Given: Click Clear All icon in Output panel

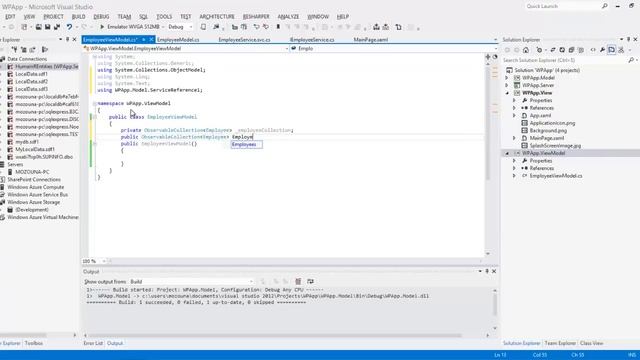Looking at the screenshot, I should (298, 281).
